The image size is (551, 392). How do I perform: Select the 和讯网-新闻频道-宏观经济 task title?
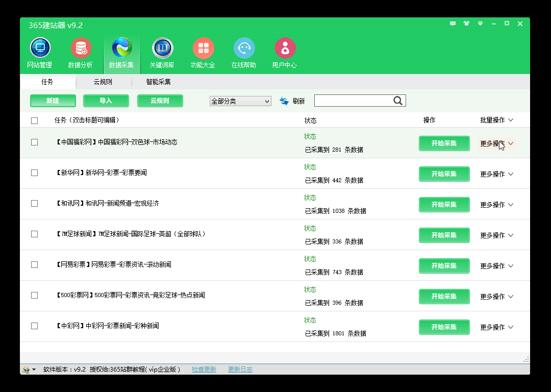click(108, 203)
